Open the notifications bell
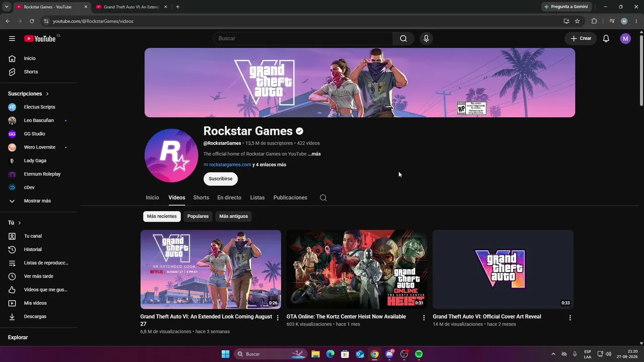This screenshot has width=644, height=362. (606, 39)
